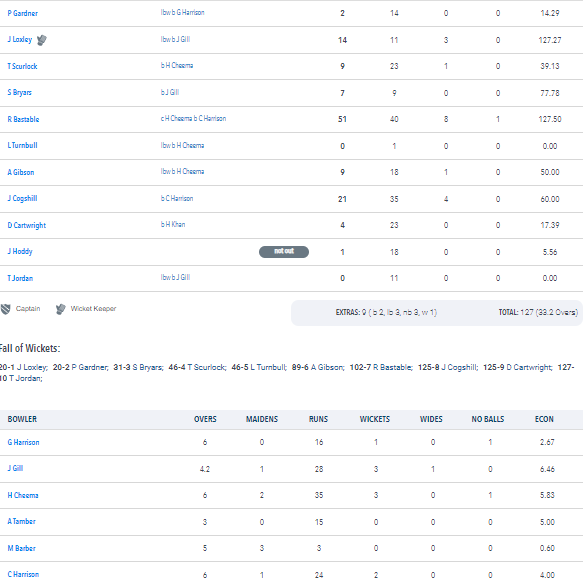Click the Wicket Keeper glove icon in legend
This screenshot has height=588, width=586.
(60, 309)
